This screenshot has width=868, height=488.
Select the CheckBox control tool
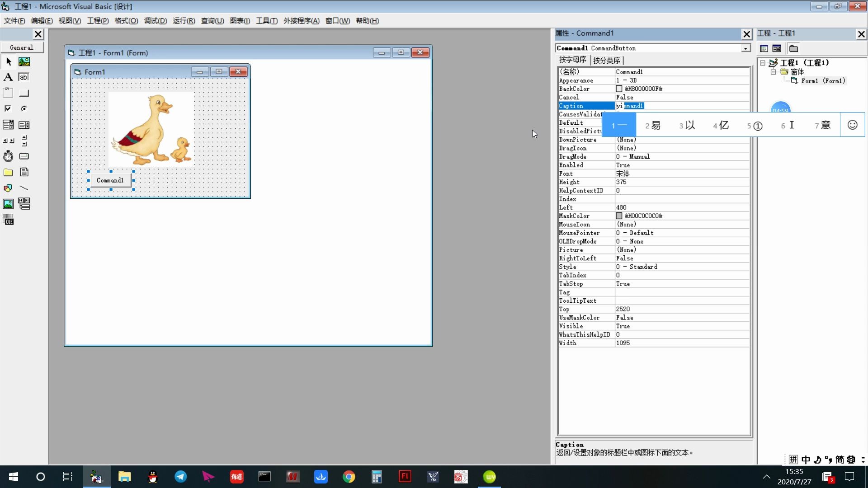click(x=8, y=109)
